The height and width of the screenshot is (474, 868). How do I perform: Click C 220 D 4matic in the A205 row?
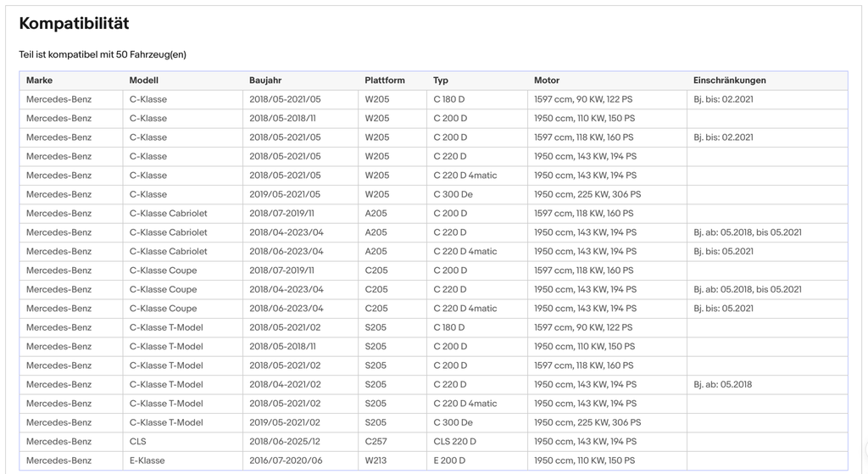click(465, 251)
